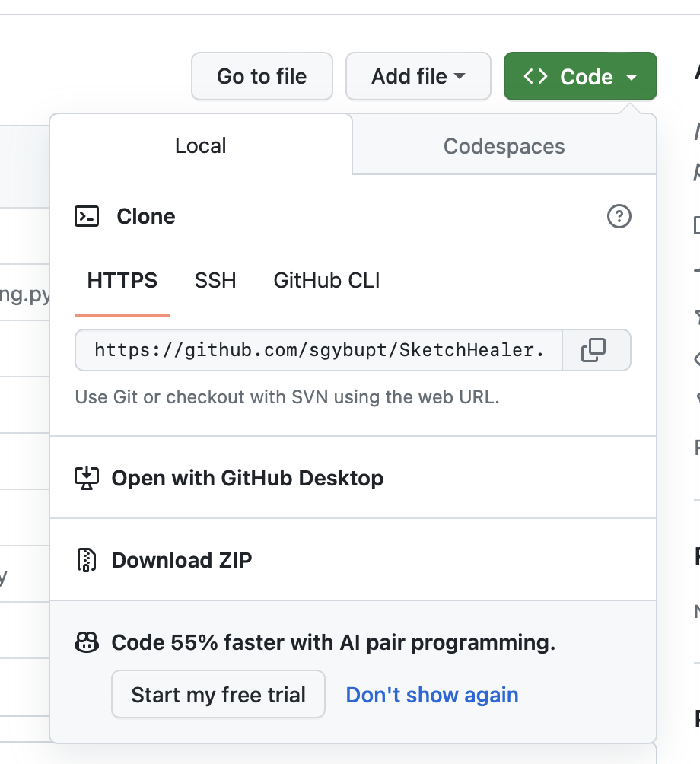
Task: Toggle the green Code dropdown button
Action: pos(581,76)
